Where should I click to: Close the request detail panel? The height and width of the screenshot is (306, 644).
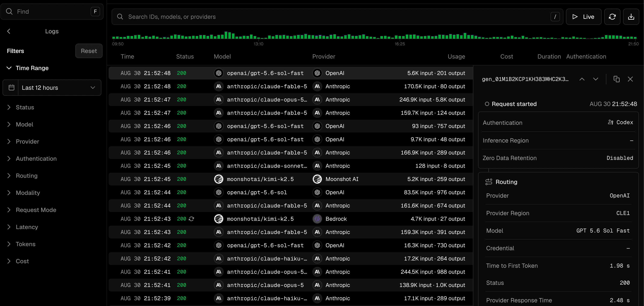(x=630, y=79)
